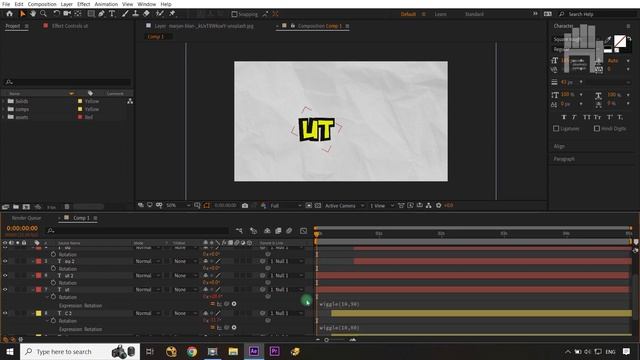Click the red label swatch of 'ut' layer
Image resolution: width=640 pixels, height=360 pixels.
(39, 289)
